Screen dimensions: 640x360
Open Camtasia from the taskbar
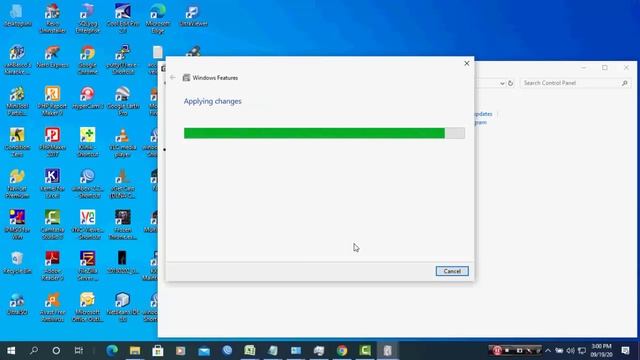click(x=365, y=350)
